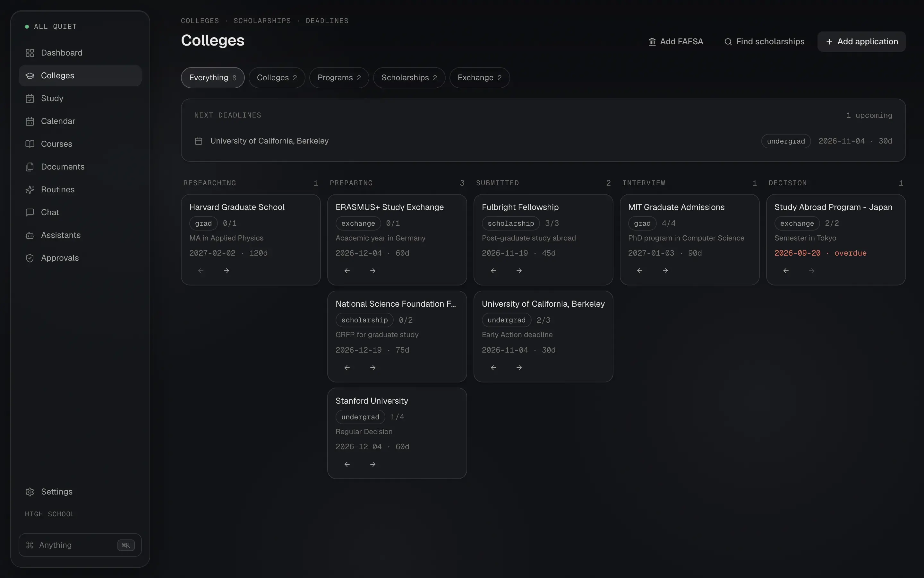Viewport: 924px width, 578px height.
Task: Click the Add FAFSA button
Action: pos(676,41)
